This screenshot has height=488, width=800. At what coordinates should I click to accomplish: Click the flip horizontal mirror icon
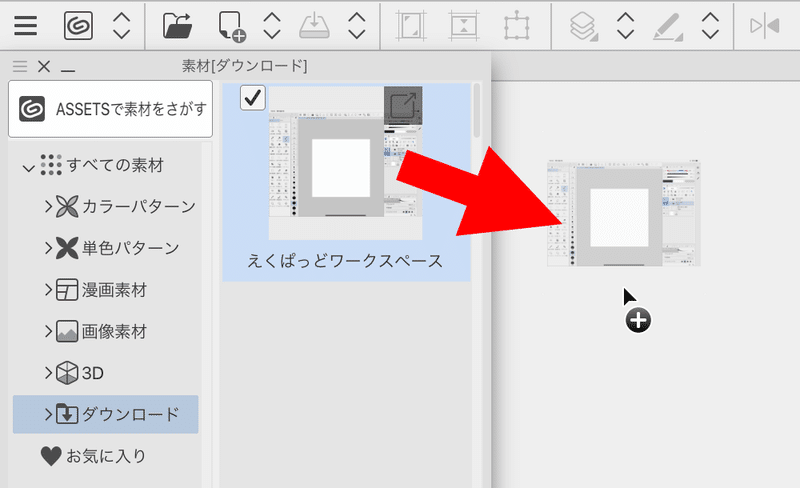pyautogui.click(x=765, y=25)
